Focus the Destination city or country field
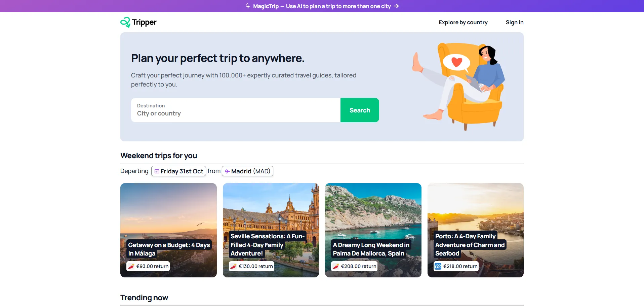Viewport: 644px width, 306px height. pyautogui.click(x=235, y=113)
